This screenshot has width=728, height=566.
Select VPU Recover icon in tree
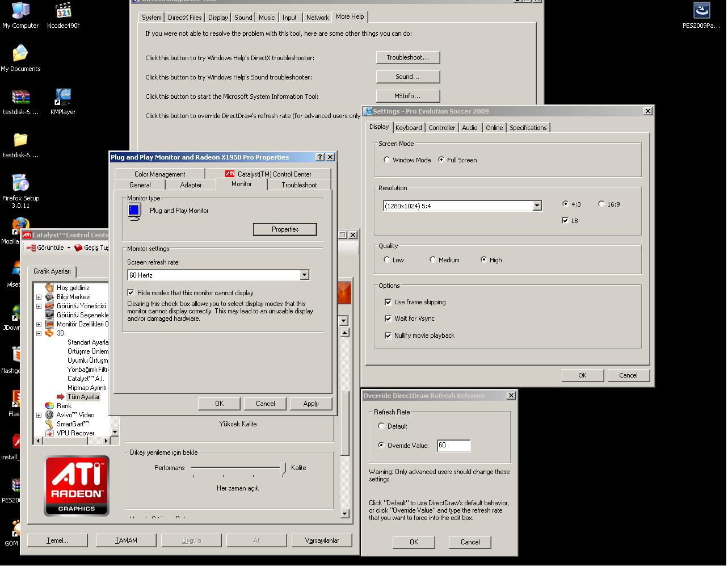point(49,433)
